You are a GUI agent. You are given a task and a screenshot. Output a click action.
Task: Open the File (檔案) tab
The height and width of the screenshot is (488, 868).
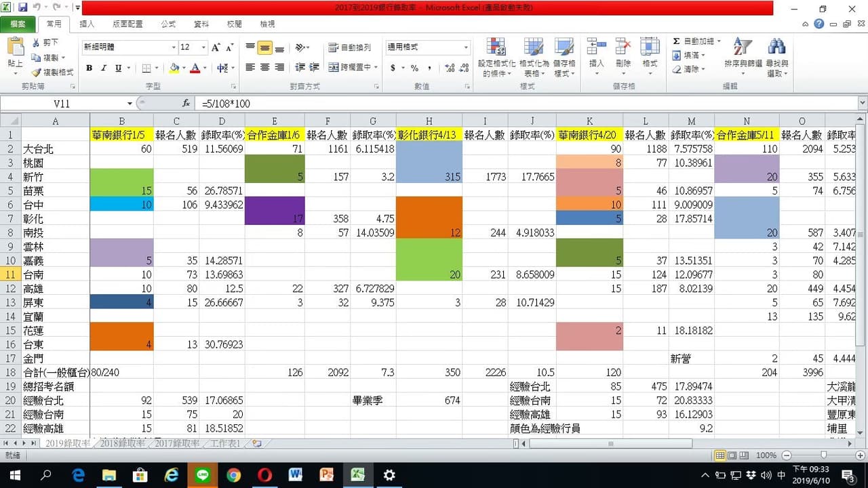pos(18,24)
